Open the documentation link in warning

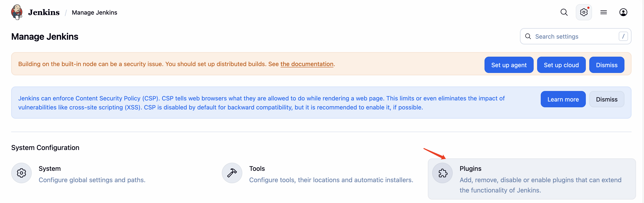coord(307,64)
